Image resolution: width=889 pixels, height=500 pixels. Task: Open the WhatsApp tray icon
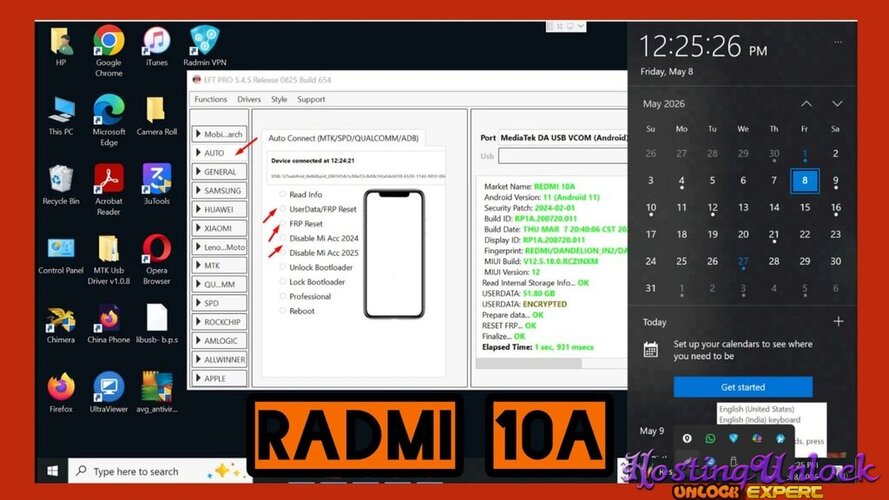pos(710,438)
